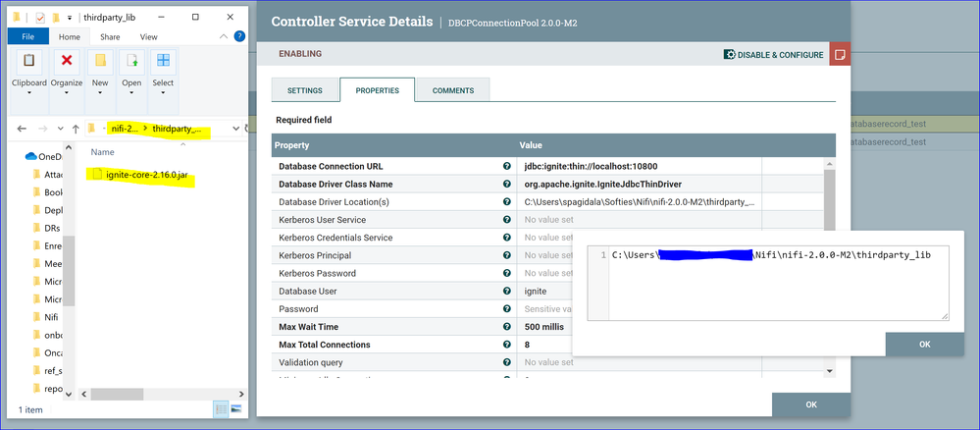Collapse the File Explorer ribbon with chevron
Screen dimensions: 980x430
(224, 37)
